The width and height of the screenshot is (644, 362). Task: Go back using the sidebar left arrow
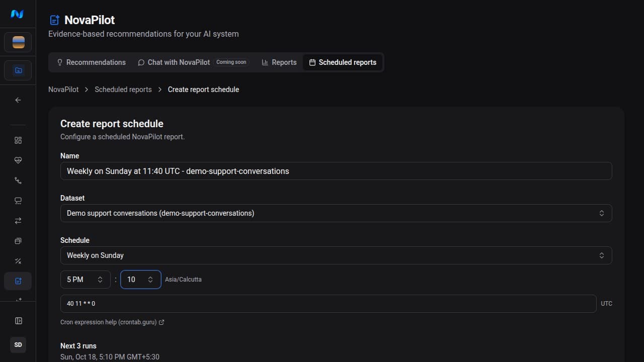click(18, 100)
